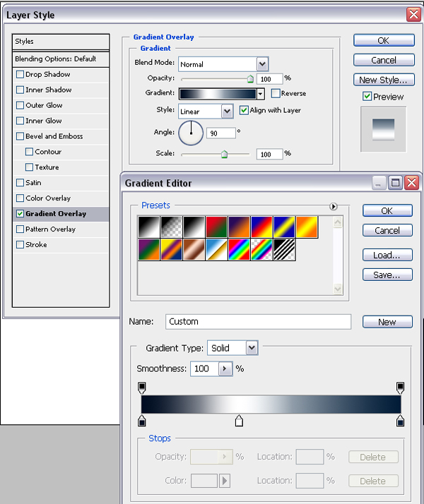Image resolution: width=424 pixels, height=504 pixels.
Task: Open the Blend Mode dropdown
Action: tap(262, 64)
